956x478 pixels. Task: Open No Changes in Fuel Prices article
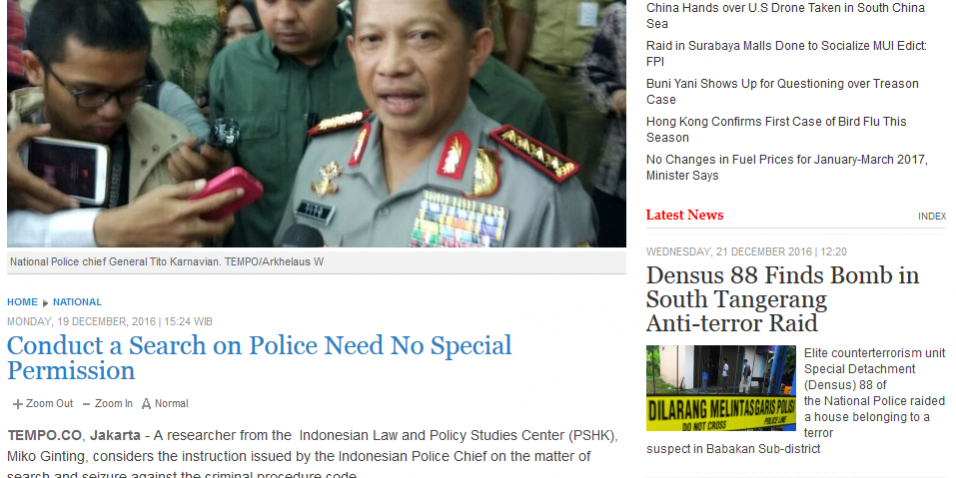[787, 167]
